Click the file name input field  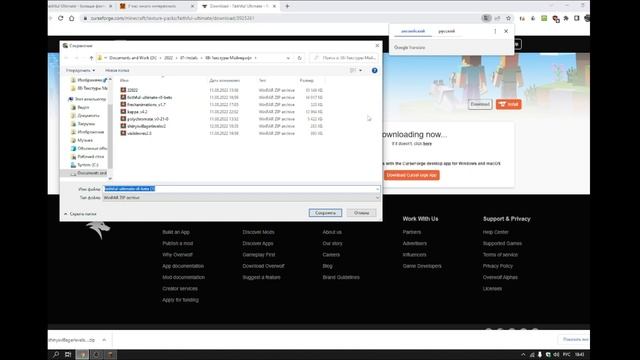tap(241, 189)
